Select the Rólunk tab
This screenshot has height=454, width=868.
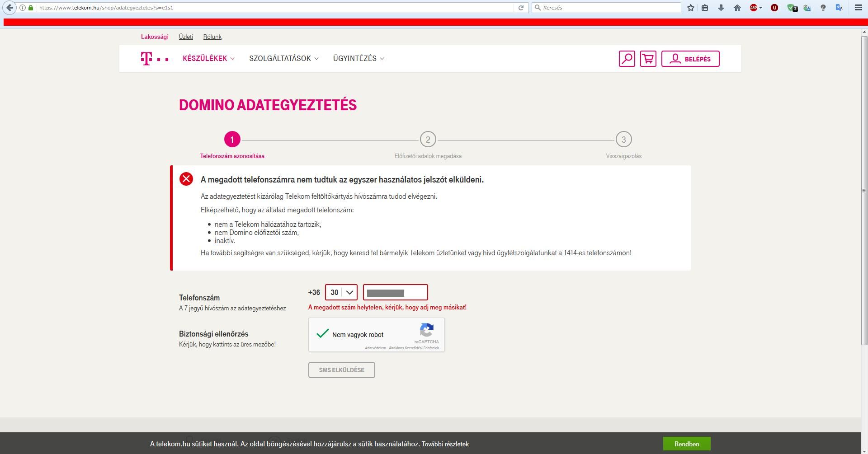212,37
